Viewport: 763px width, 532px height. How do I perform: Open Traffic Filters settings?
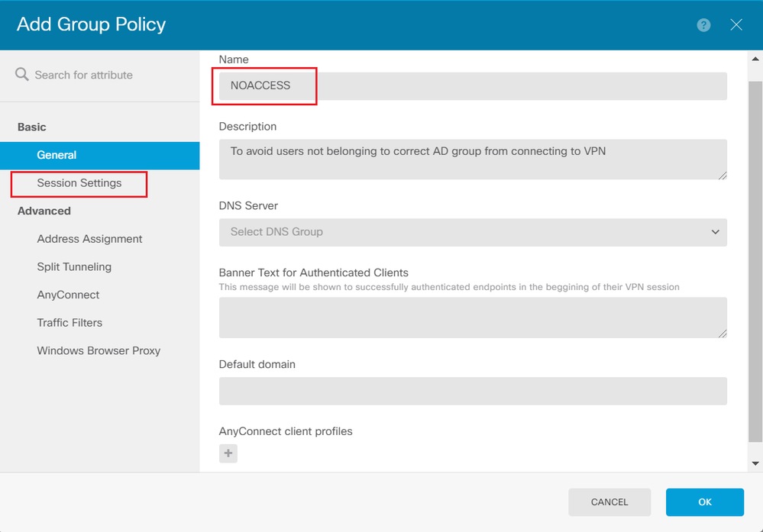coord(70,323)
